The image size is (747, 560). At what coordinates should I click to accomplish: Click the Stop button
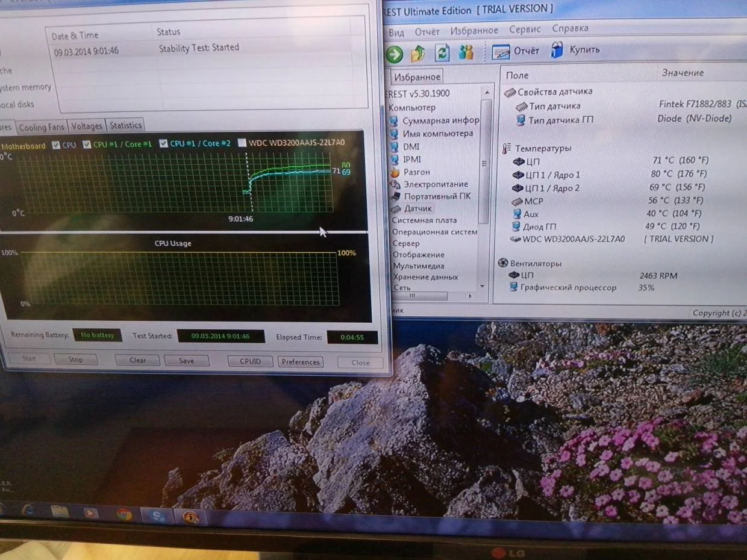[x=75, y=359]
